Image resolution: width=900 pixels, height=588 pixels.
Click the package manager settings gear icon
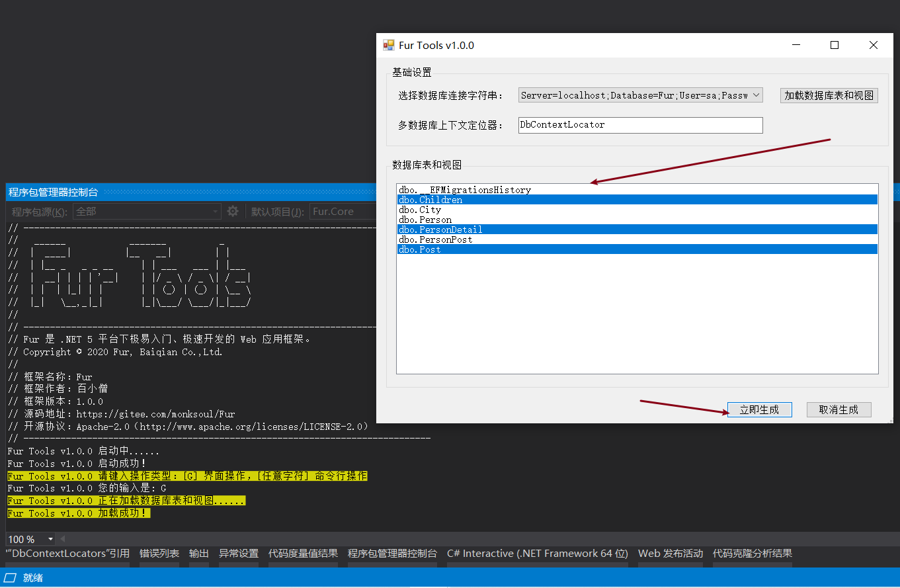pyautogui.click(x=233, y=212)
